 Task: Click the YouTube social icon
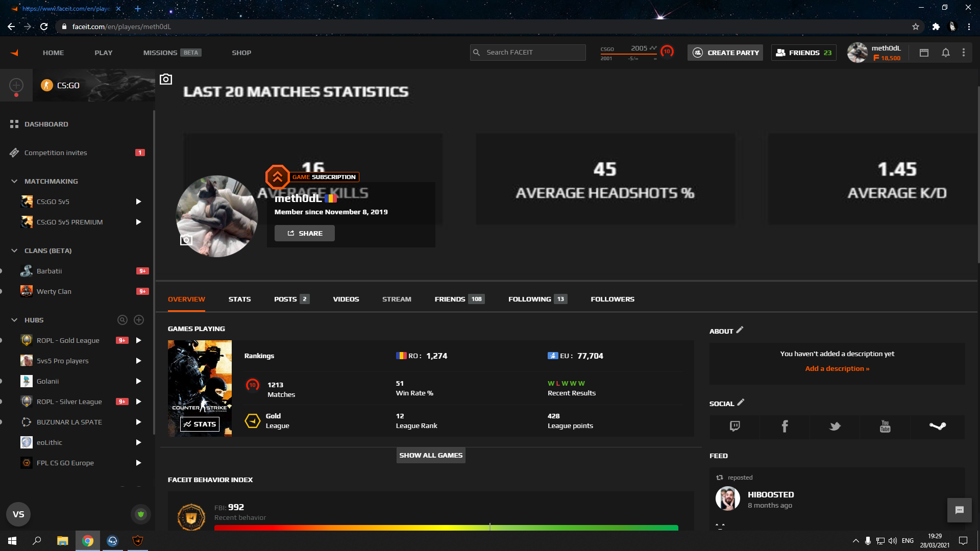[885, 426]
